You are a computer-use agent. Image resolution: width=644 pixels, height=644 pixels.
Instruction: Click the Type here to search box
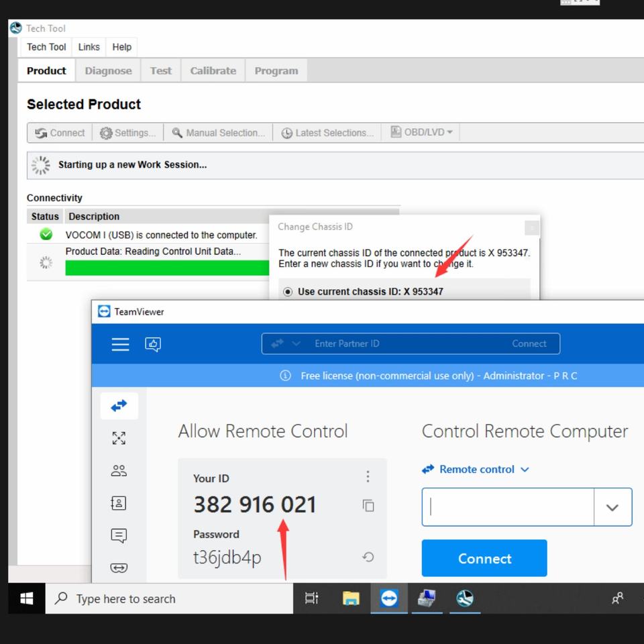(x=169, y=598)
